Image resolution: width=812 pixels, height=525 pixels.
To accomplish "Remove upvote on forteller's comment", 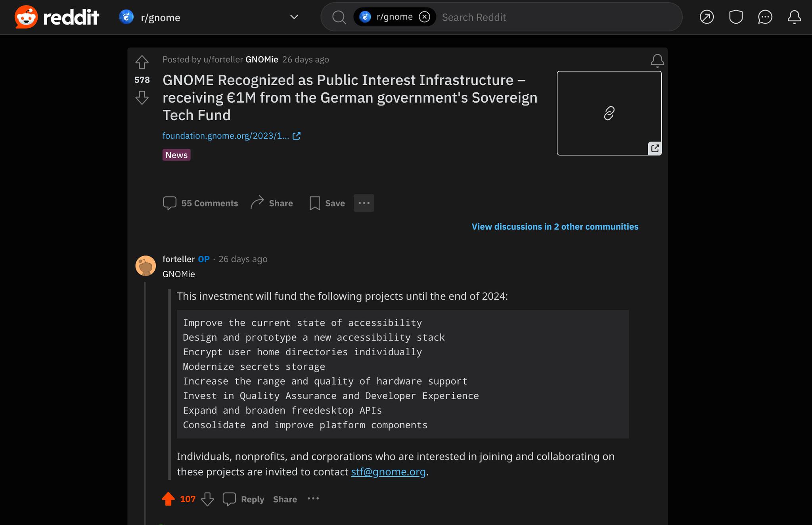I will [169, 499].
